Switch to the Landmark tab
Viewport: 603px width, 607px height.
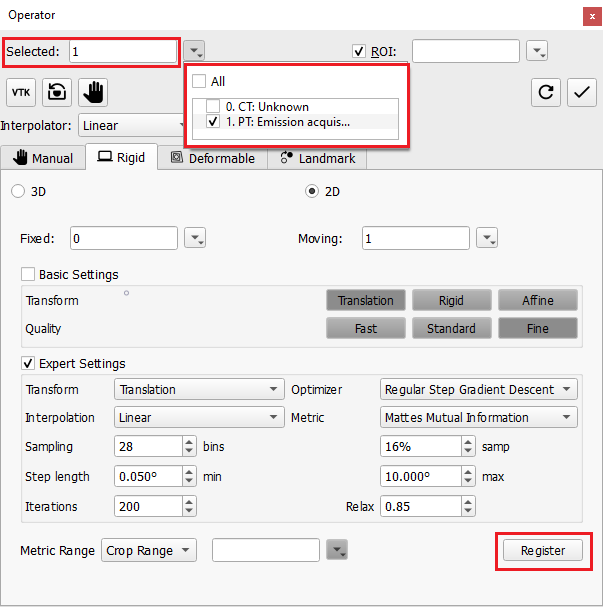[x=316, y=158]
